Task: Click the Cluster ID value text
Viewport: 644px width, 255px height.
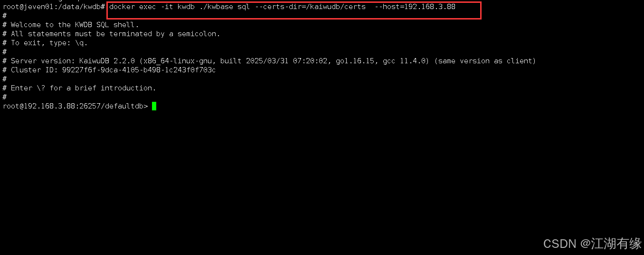Action: point(139,70)
